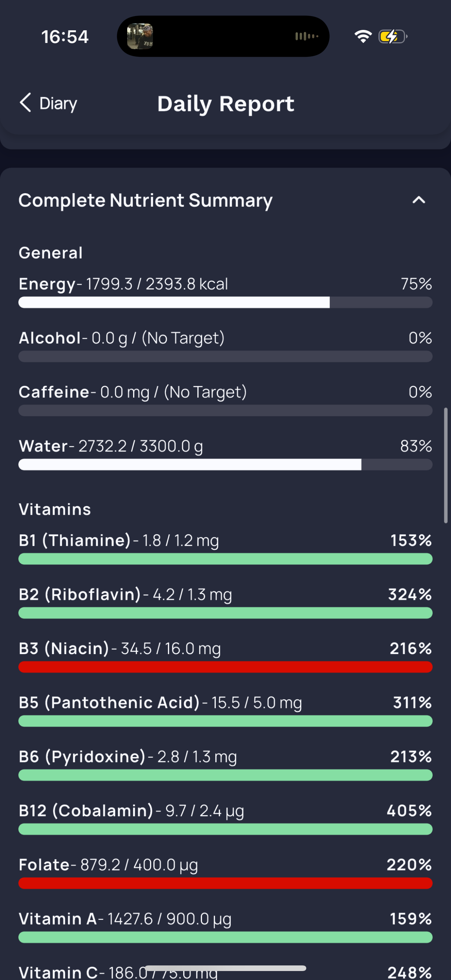The image size is (451, 980).
Task: Tap the home indicator bar
Action: 225,968
